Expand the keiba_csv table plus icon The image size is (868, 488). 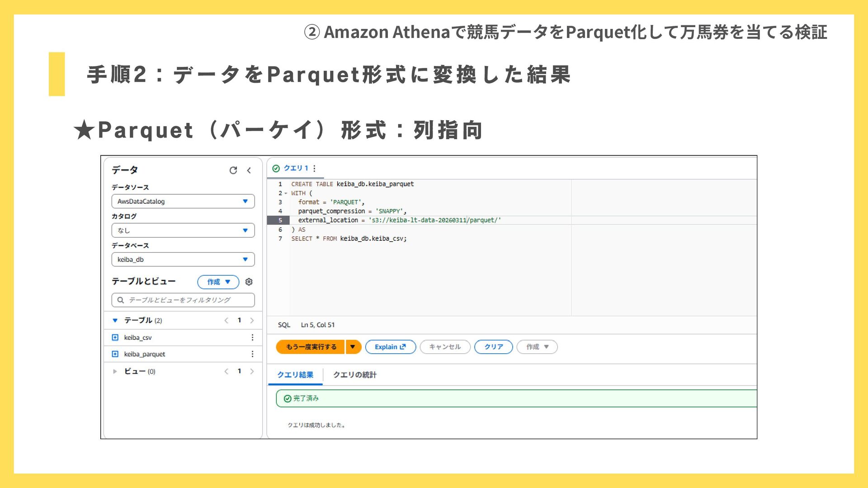[115, 338]
